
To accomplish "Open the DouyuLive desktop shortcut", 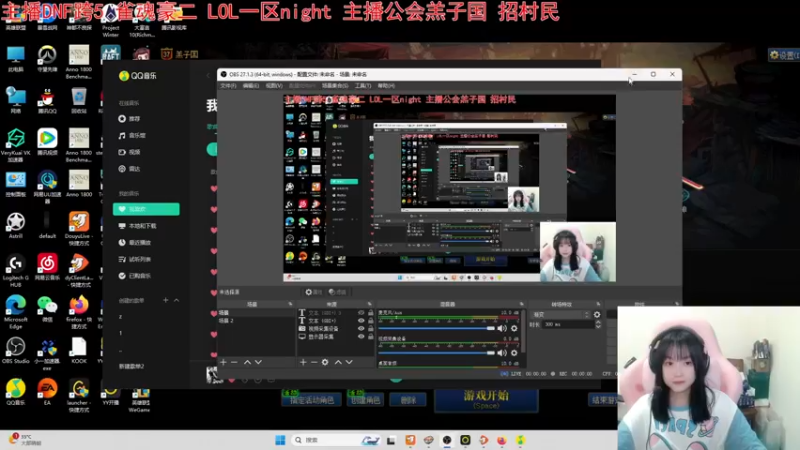I will [x=79, y=229].
